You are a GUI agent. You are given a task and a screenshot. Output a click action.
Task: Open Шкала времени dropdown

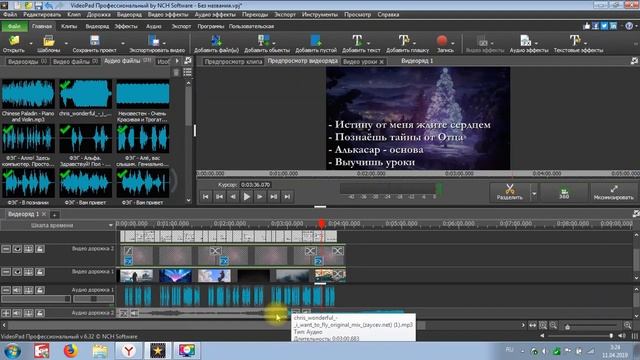click(x=110, y=225)
